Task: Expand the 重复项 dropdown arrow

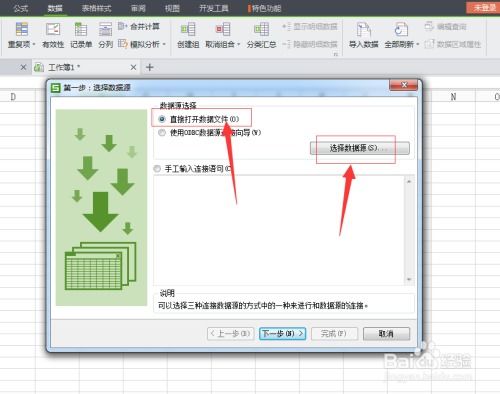Action: point(34,44)
